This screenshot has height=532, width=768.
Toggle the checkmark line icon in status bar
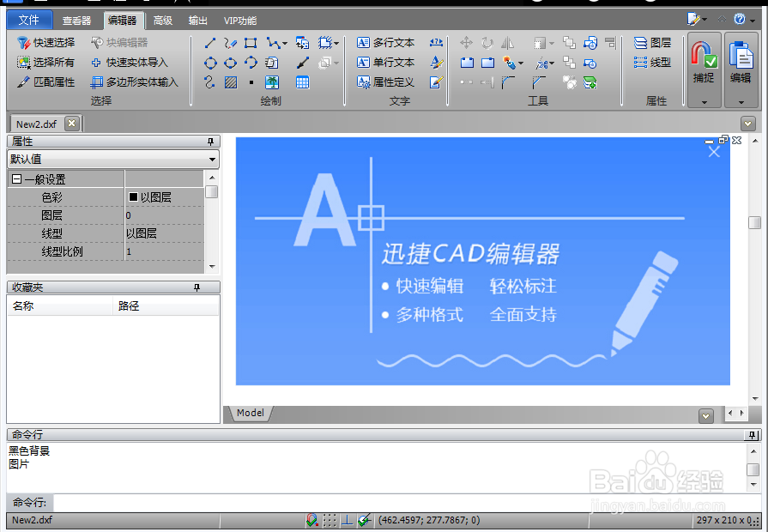364,520
